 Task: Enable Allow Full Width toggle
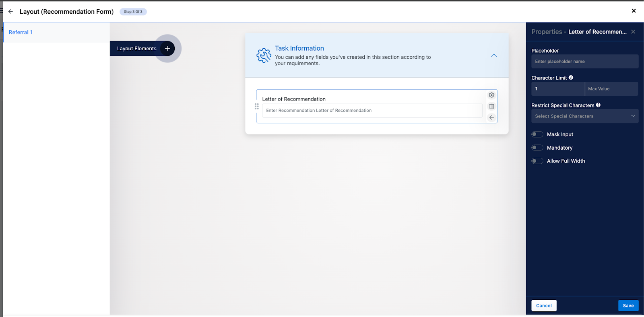pyautogui.click(x=537, y=161)
